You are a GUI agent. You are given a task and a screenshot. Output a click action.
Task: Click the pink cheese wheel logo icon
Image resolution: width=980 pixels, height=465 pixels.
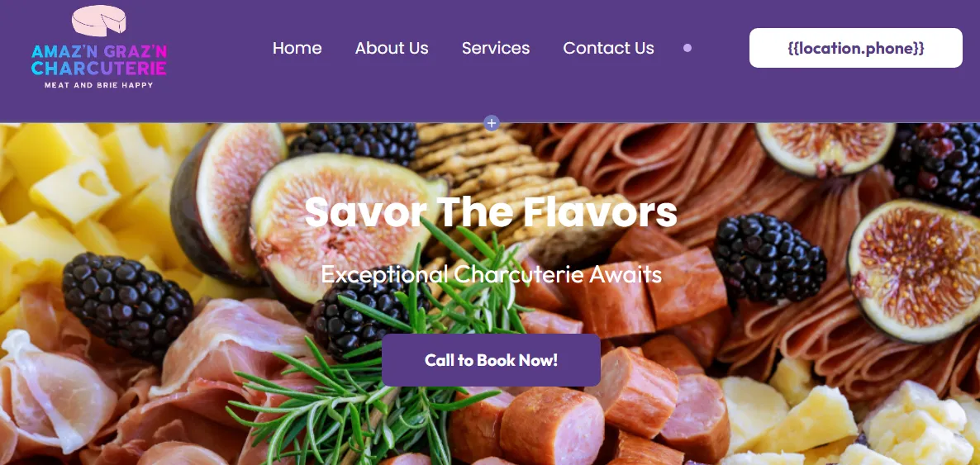[x=99, y=21]
